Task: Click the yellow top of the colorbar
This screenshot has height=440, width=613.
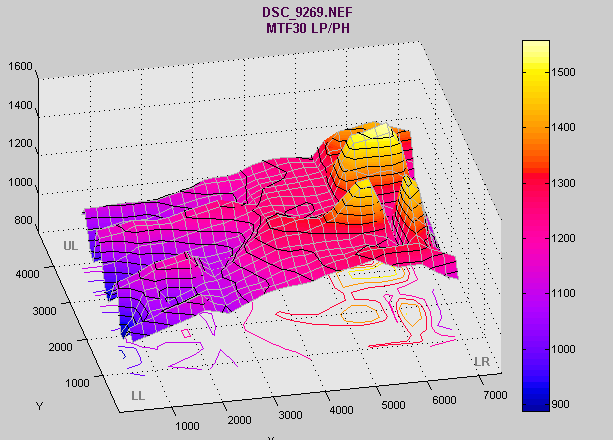Action: click(535, 48)
